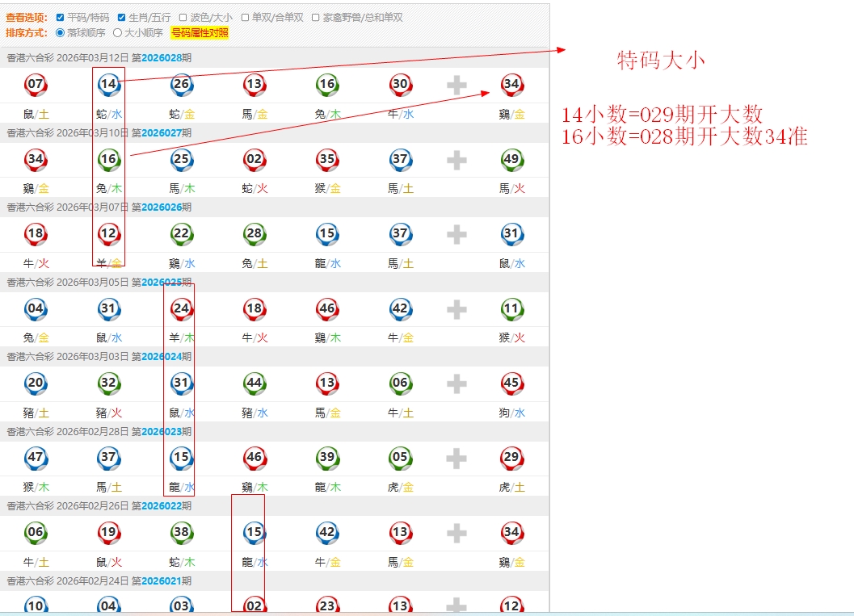Click green ball 38 in draw 2026022

pos(182,532)
